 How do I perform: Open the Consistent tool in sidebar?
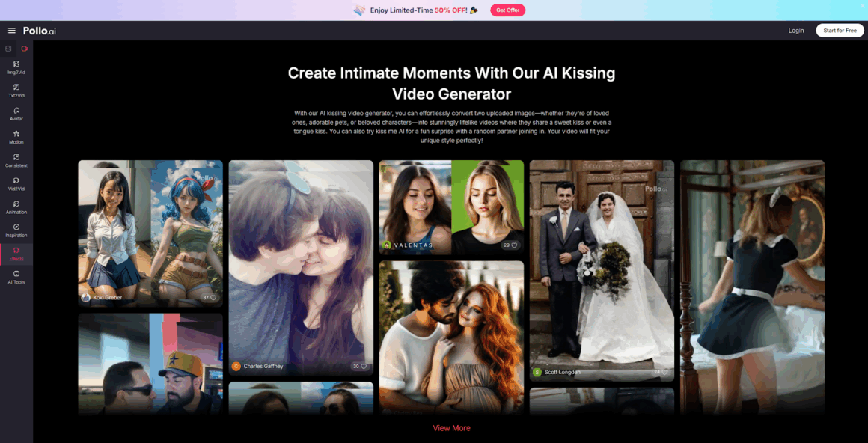tap(16, 160)
